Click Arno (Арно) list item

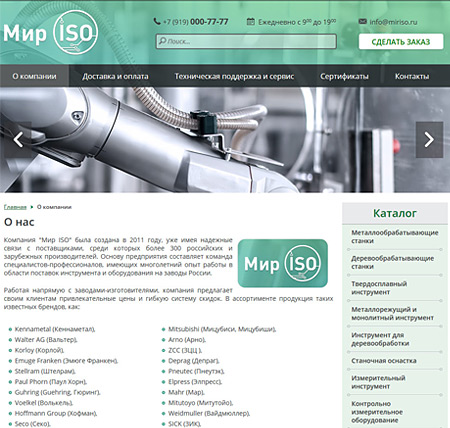[x=187, y=340]
